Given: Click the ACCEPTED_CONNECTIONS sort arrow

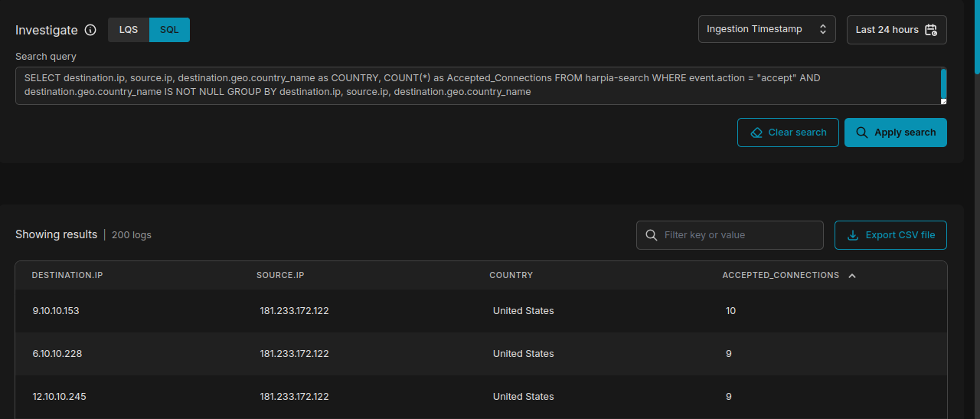Looking at the screenshot, I should (x=852, y=276).
